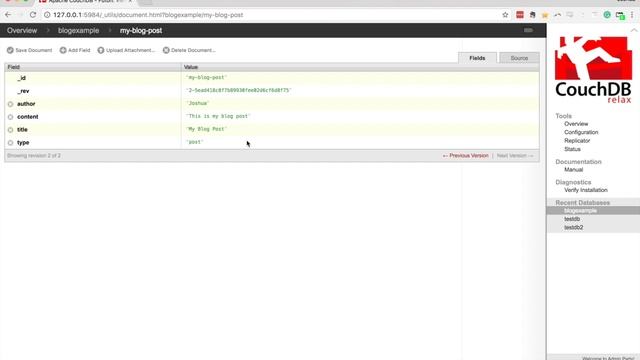Click the "My Blog Post" title value

pyautogui.click(x=206, y=129)
